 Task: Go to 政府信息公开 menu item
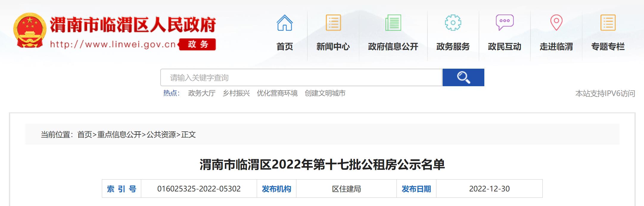tap(393, 47)
